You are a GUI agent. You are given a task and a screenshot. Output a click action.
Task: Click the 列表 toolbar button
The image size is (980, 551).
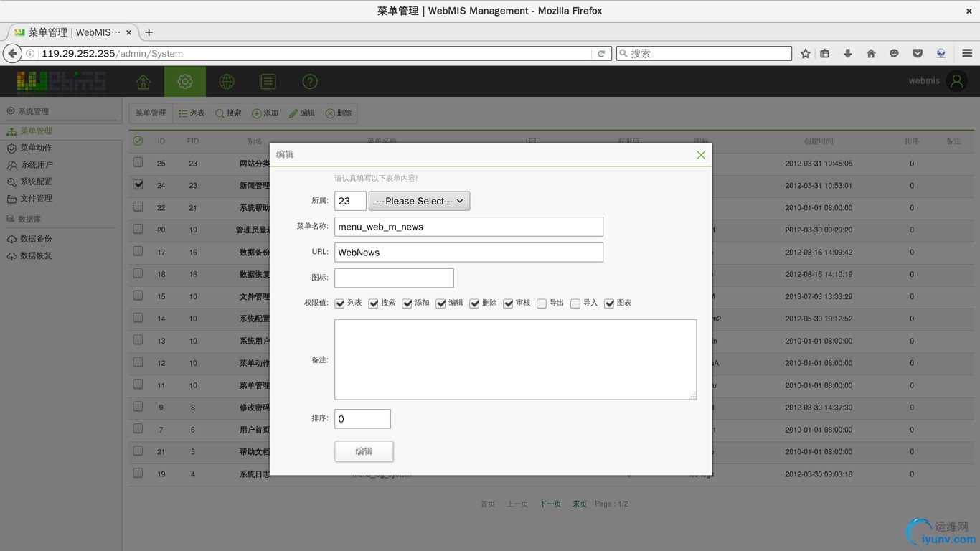pos(192,113)
